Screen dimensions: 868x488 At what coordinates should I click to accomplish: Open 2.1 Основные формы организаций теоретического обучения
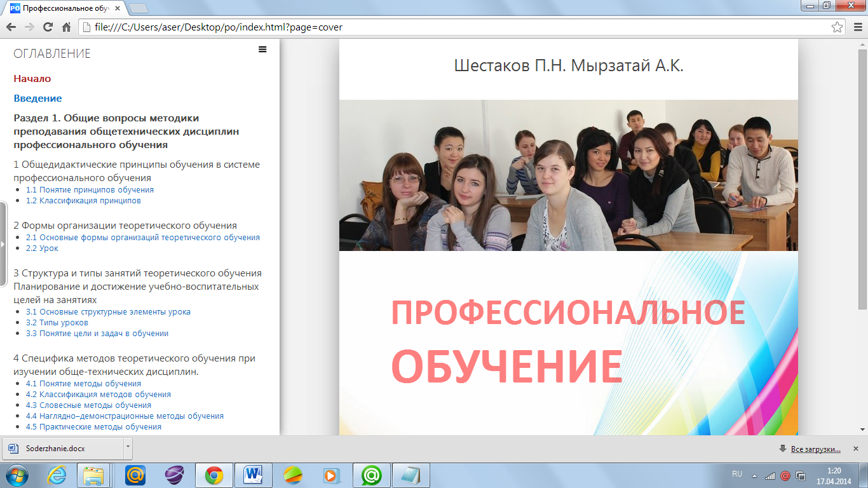(x=143, y=238)
